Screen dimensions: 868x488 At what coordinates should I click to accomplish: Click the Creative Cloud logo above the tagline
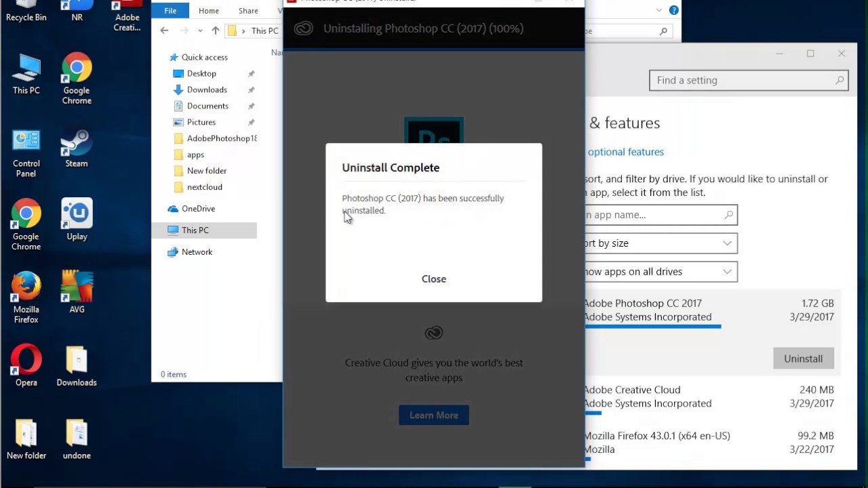pyautogui.click(x=433, y=333)
